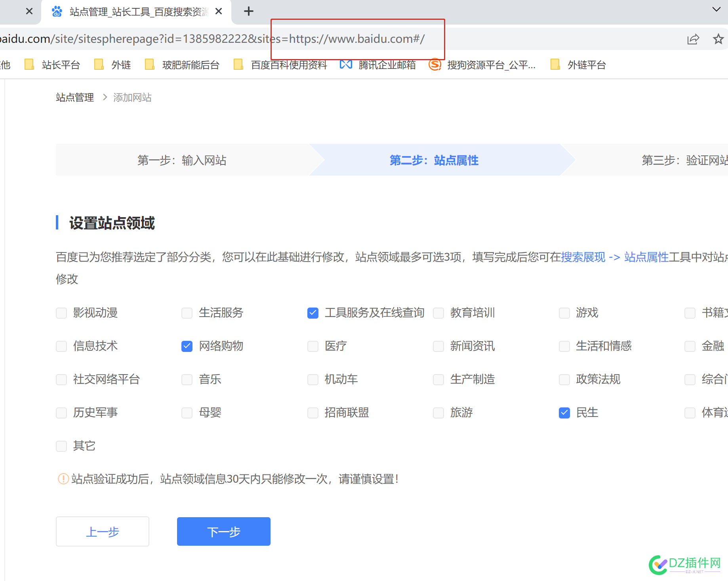Click the blue 下一步 button
Image resolution: width=728 pixels, height=581 pixels.
pyautogui.click(x=224, y=531)
